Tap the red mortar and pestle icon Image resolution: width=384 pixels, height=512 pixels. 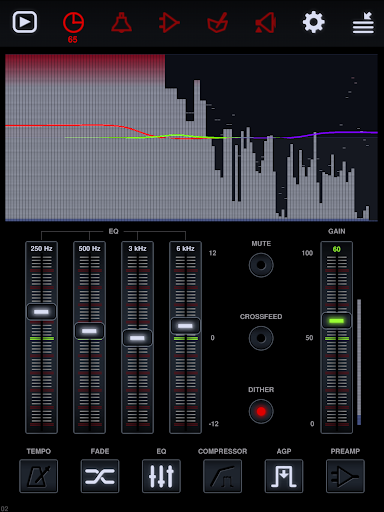(x=218, y=23)
